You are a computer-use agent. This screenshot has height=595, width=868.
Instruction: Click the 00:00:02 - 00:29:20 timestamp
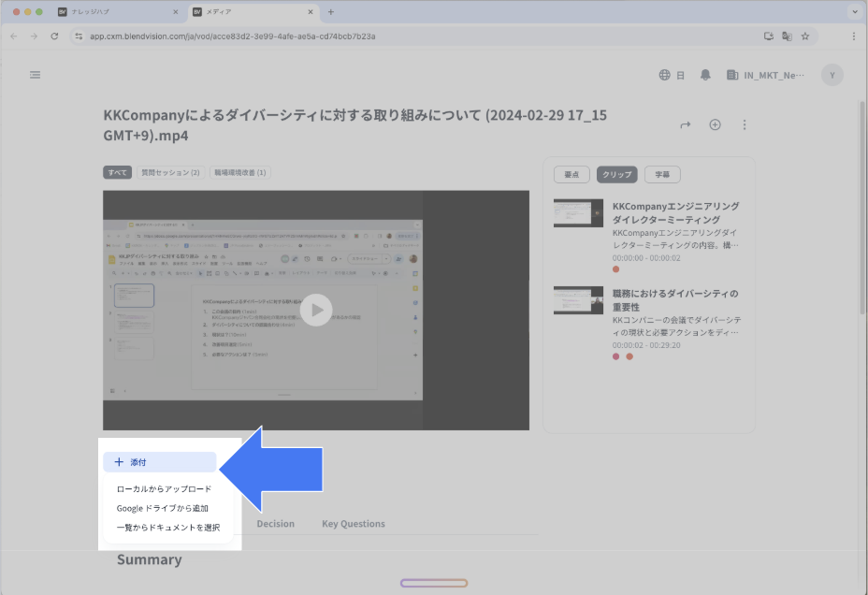point(646,345)
